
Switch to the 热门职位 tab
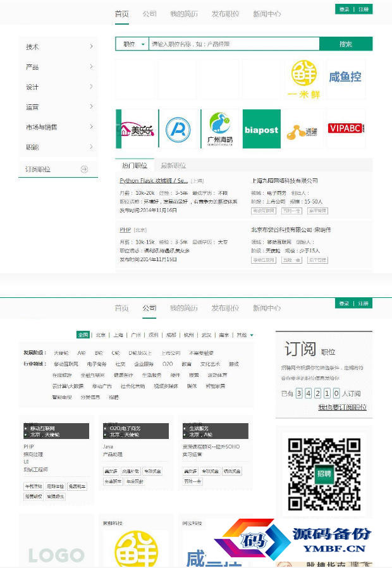point(135,166)
